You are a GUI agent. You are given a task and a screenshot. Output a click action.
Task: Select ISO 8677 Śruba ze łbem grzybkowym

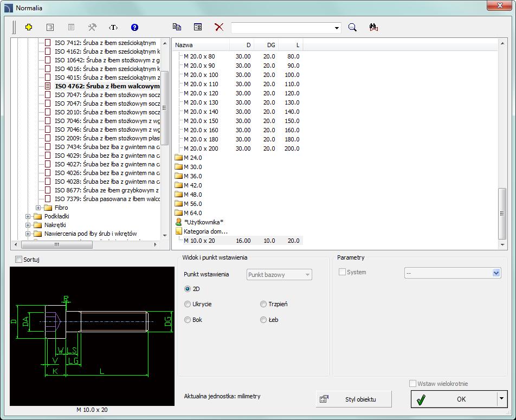coord(107,190)
